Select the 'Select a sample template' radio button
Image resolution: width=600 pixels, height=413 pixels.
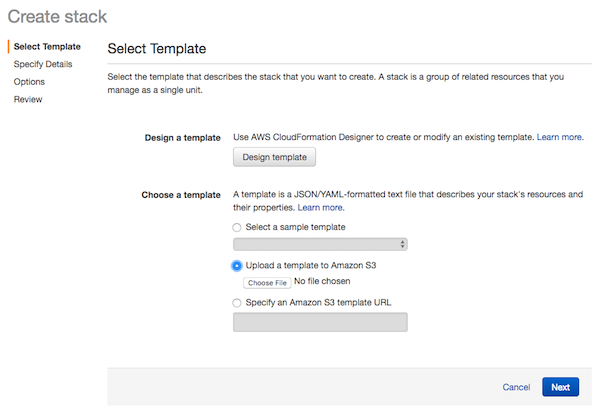[x=237, y=227]
